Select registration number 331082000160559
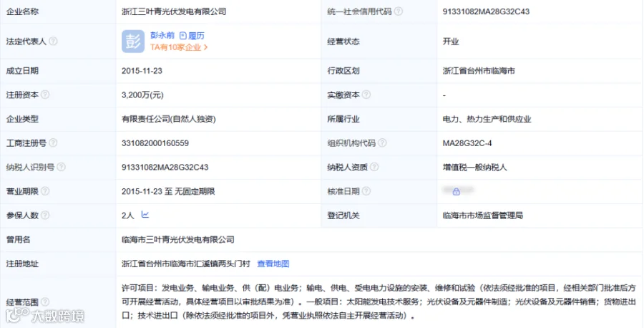 (155, 143)
